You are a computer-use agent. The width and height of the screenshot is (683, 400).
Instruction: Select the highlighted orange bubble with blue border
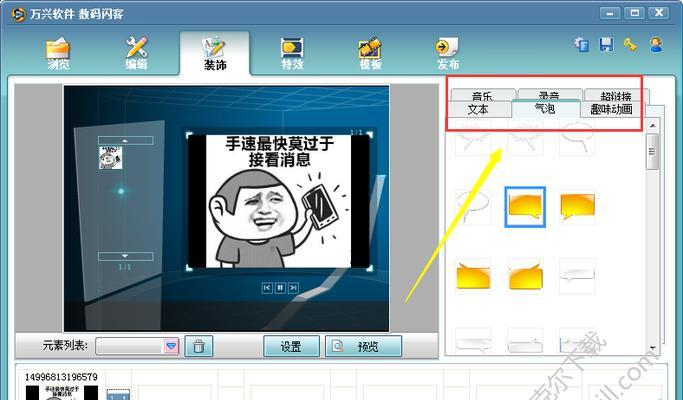point(525,207)
